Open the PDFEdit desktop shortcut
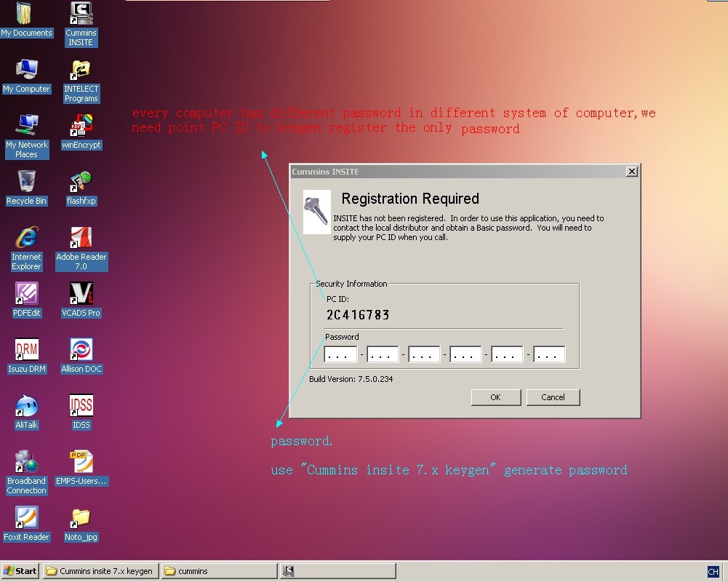Image resolution: width=728 pixels, height=582 pixels. point(27,293)
